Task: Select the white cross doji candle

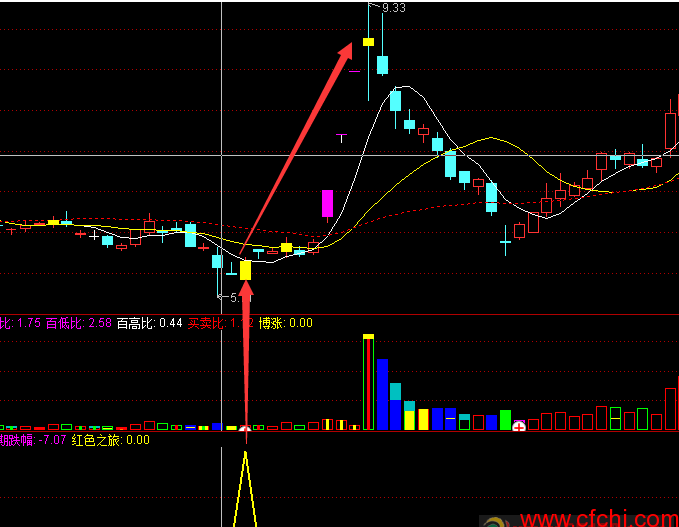Action: pyautogui.click(x=94, y=236)
